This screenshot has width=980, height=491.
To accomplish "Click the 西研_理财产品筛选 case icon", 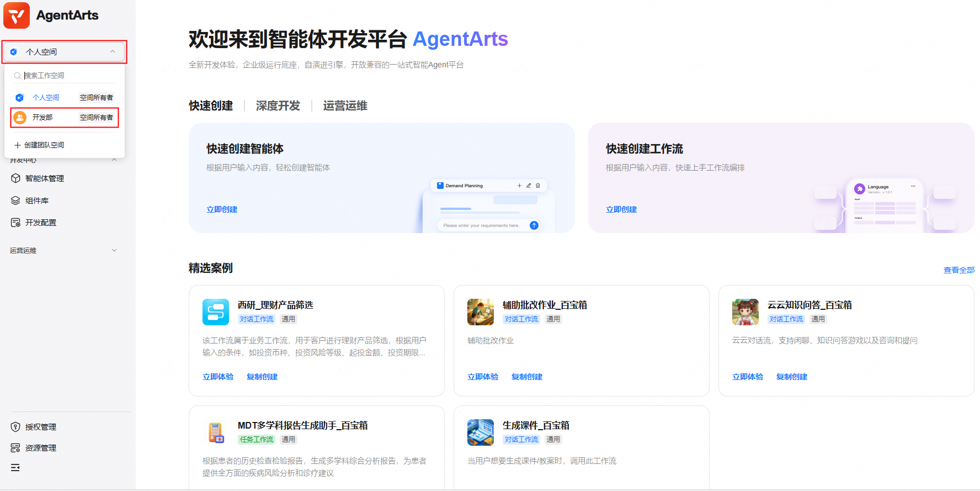I will [216, 312].
